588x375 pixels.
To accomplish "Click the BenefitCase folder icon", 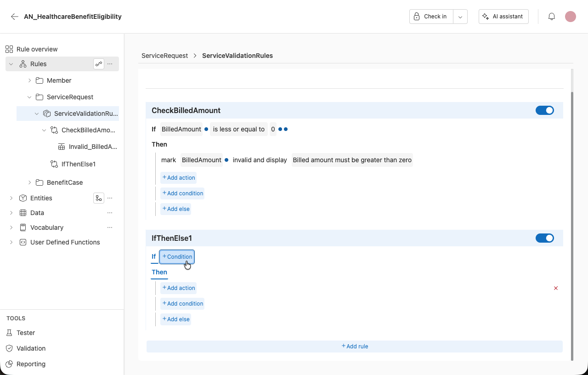I will 40,182.
